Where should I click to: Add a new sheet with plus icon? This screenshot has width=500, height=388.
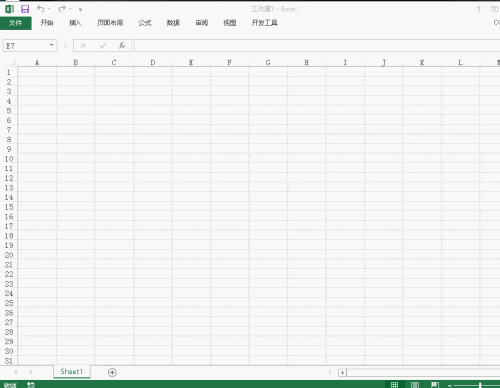pyautogui.click(x=112, y=372)
